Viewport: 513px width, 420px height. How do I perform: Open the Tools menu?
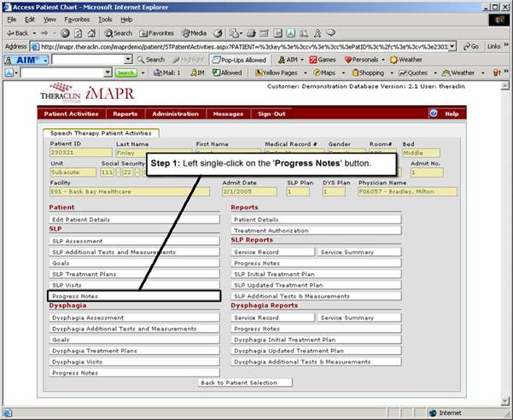pos(105,20)
